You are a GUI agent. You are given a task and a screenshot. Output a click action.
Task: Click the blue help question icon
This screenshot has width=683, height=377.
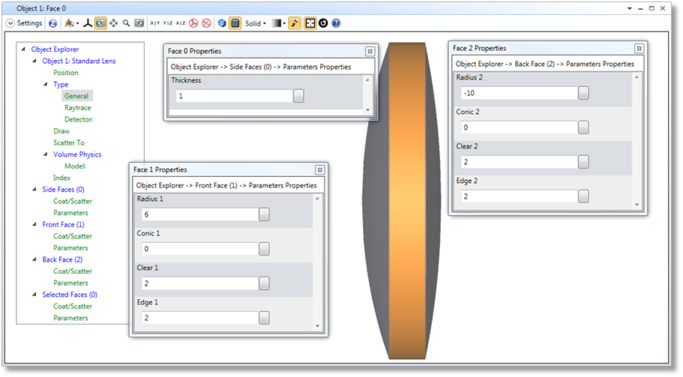[336, 23]
